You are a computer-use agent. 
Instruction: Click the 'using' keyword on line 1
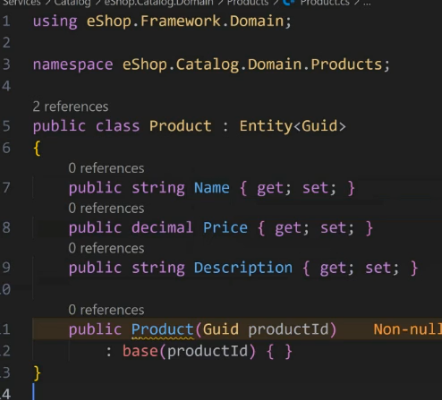pos(55,21)
